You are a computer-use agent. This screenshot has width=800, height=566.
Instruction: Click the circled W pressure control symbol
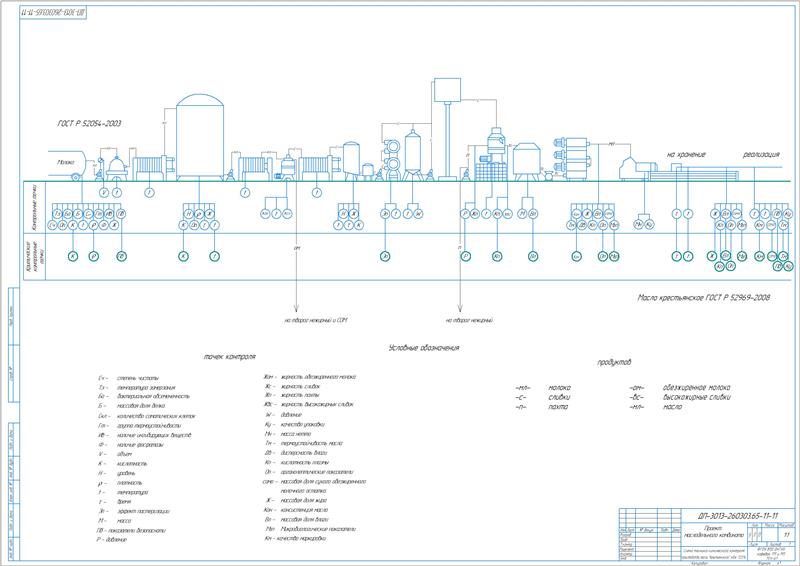(418, 214)
